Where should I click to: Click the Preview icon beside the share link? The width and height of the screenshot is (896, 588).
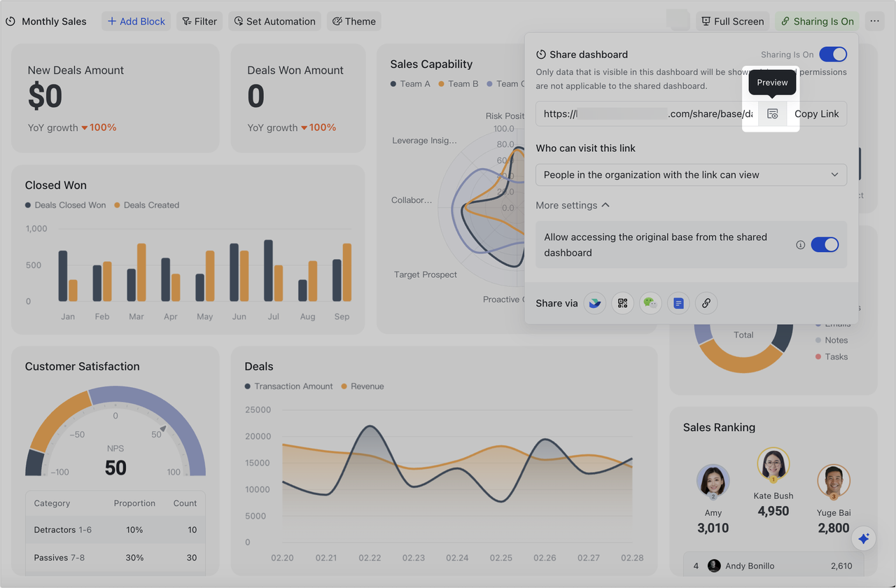pyautogui.click(x=773, y=114)
